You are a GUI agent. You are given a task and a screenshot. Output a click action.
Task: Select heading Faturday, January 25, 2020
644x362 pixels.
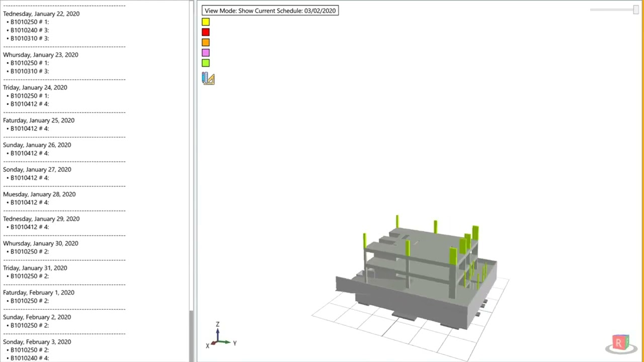(39, 121)
